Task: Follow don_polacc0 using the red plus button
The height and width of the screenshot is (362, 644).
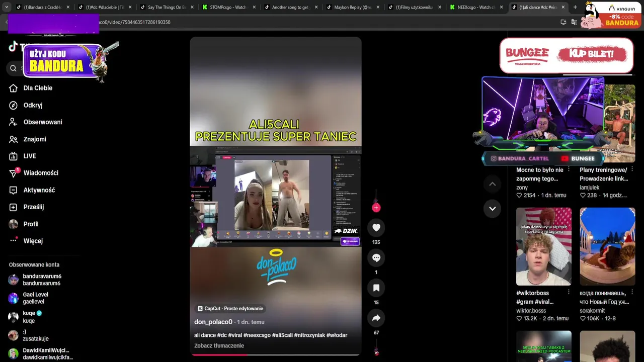Action: point(376,207)
